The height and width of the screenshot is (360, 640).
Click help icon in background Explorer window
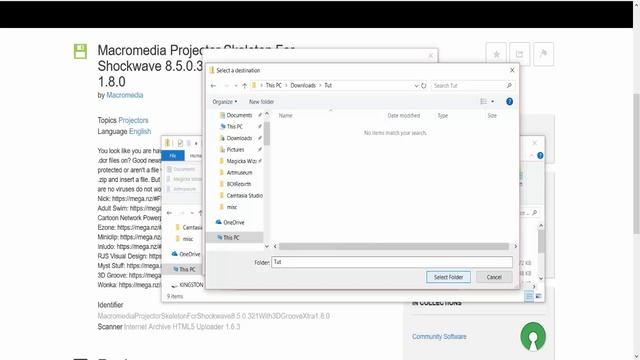click(540, 156)
